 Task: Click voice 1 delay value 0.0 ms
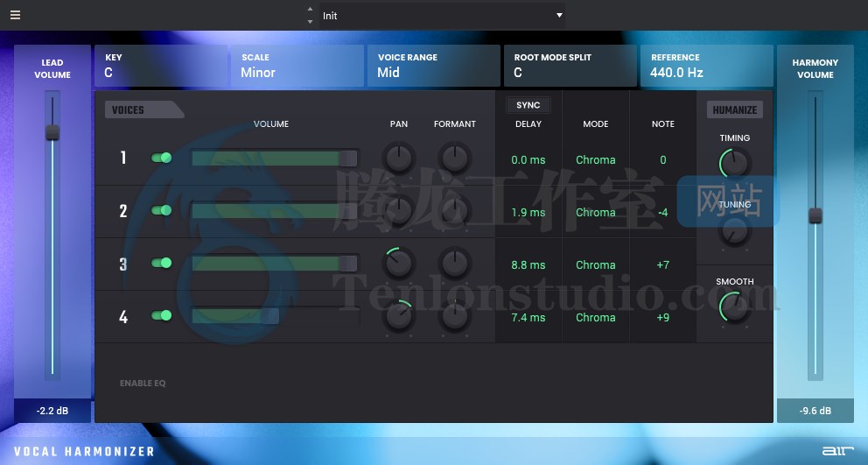pos(528,159)
